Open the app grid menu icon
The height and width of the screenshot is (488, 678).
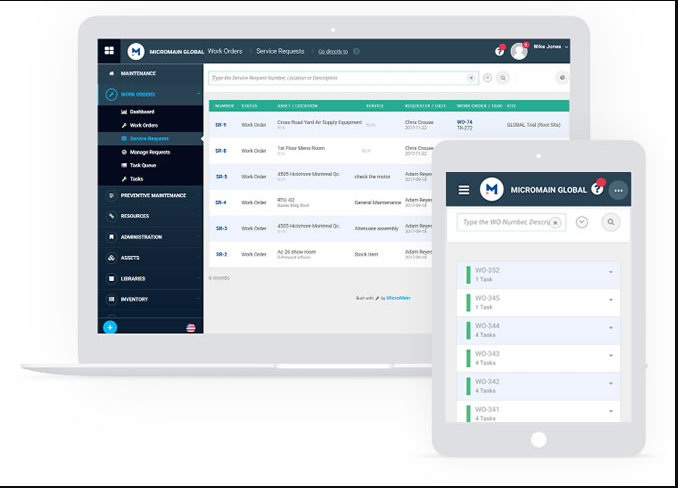coord(108,51)
